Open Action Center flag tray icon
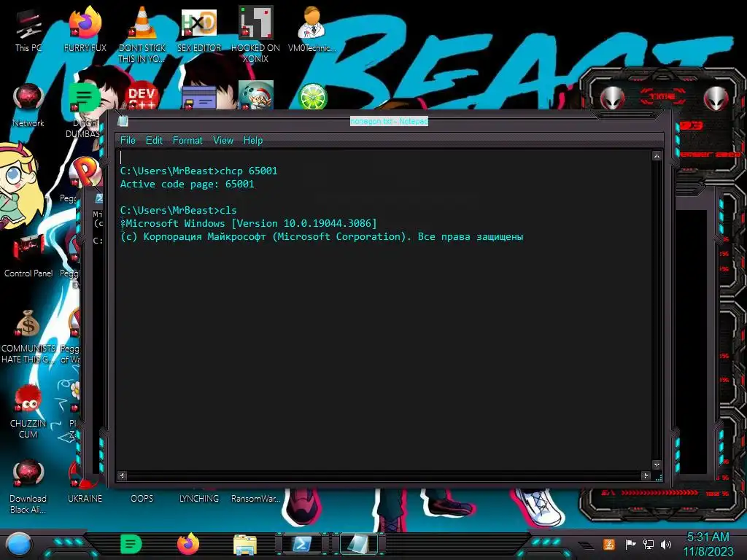The image size is (747, 560). (630, 544)
